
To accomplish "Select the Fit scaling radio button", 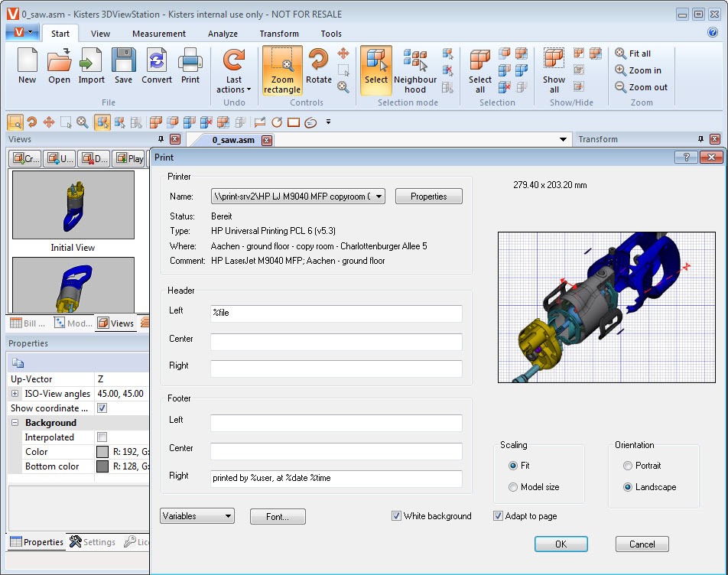I will [x=513, y=466].
